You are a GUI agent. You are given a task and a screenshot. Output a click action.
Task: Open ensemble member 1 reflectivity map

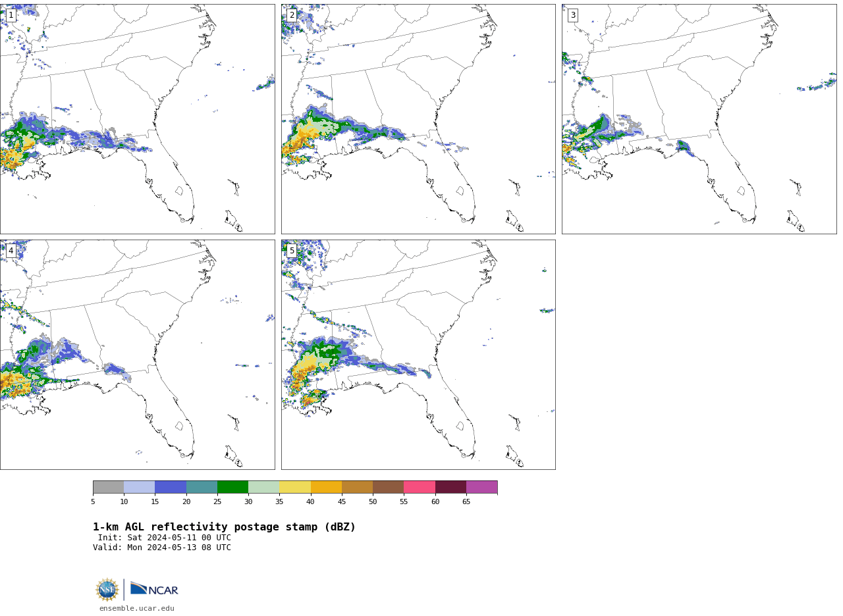tap(137, 119)
